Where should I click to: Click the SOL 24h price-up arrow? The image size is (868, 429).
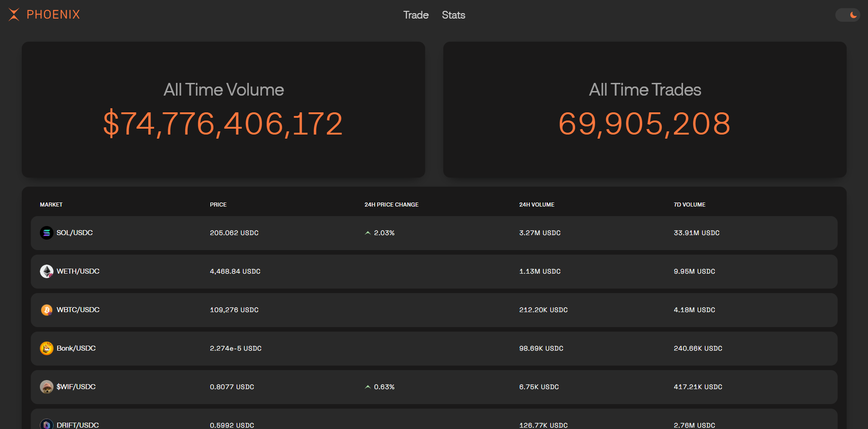pyautogui.click(x=368, y=233)
